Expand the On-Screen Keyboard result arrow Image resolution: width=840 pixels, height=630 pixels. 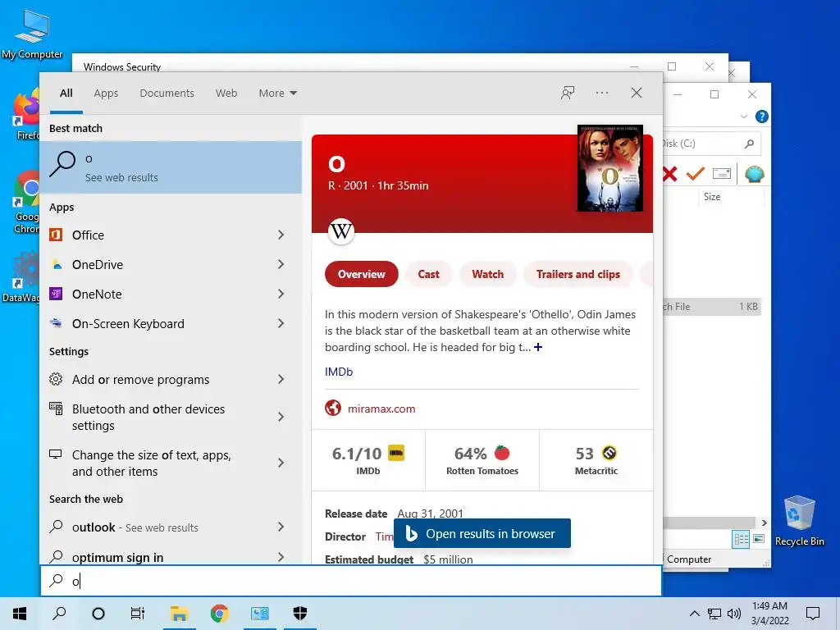(x=281, y=323)
